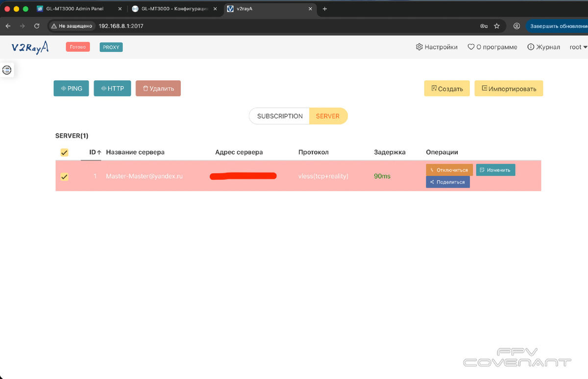The image size is (588, 379).
Task: Click the V2RayA logo
Action: coord(30,47)
